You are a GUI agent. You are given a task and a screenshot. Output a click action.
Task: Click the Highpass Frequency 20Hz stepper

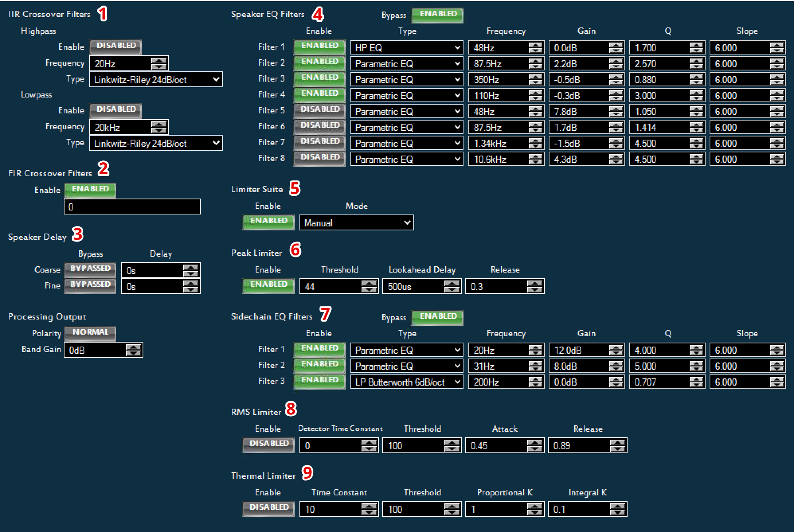click(158, 63)
